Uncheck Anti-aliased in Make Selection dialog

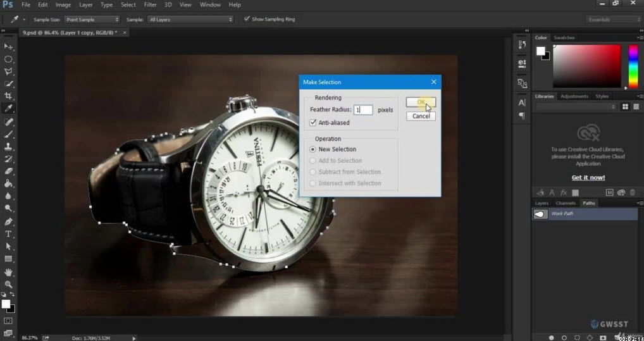(x=313, y=123)
